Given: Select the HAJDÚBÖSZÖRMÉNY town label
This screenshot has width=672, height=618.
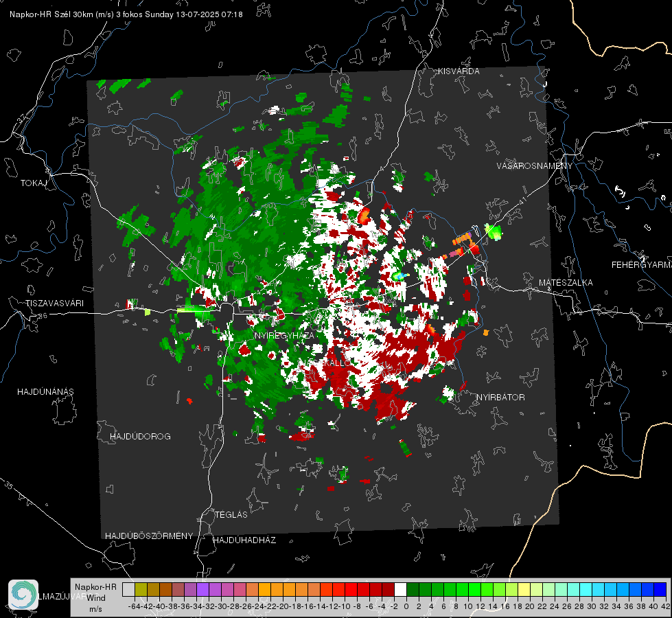Looking at the screenshot, I should tap(149, 536).
